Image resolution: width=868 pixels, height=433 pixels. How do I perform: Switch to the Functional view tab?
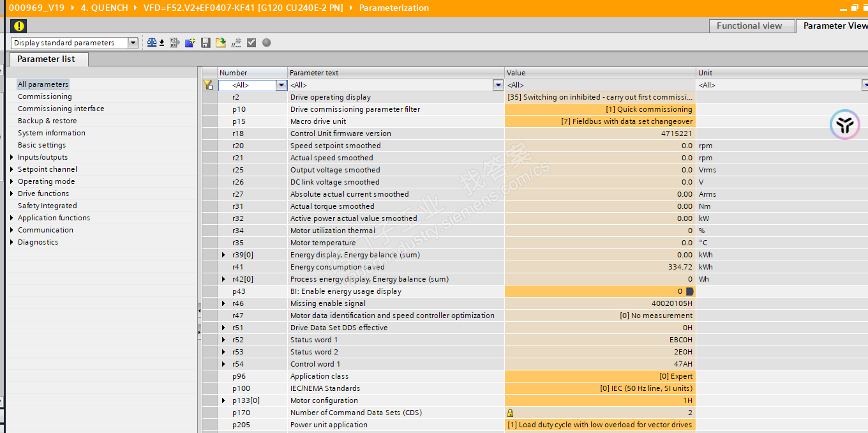coord(749,26)
